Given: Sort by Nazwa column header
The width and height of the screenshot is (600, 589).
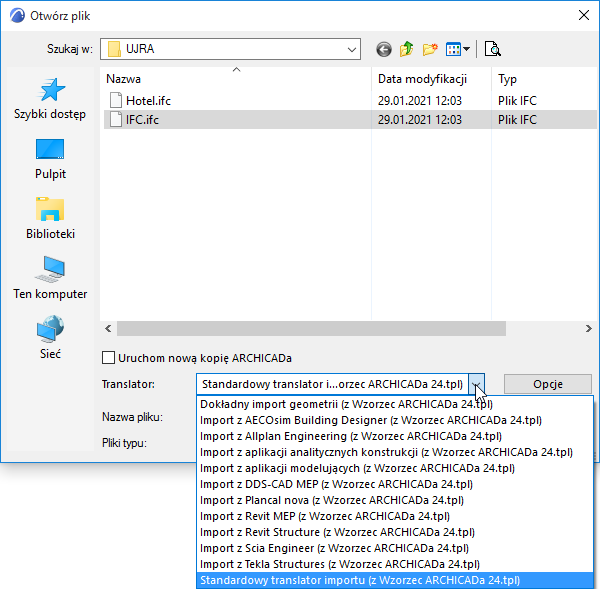Looking at the screenshot, I should point(236,79).
